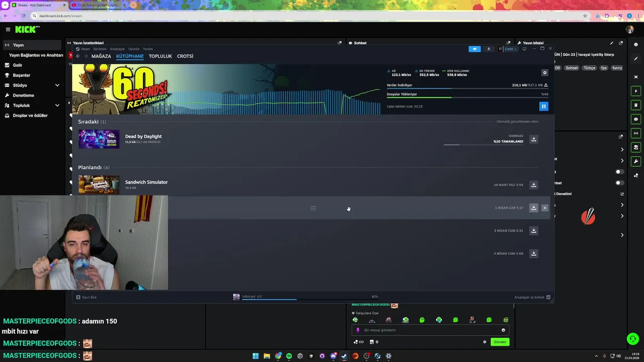Click Oyun Ekle at Steam bottom bar
The height and width of the screenshot is (362, 644).
(x=87, y=297)
